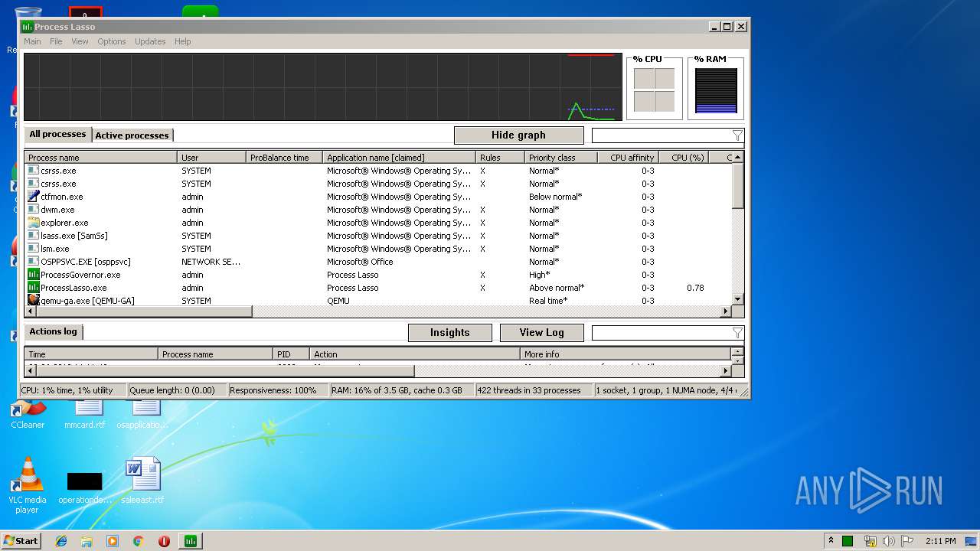Image resolution: width=980 pixels, height=551 pixels.
Task: Select the Actions log tab
Action: coord(53,331)
